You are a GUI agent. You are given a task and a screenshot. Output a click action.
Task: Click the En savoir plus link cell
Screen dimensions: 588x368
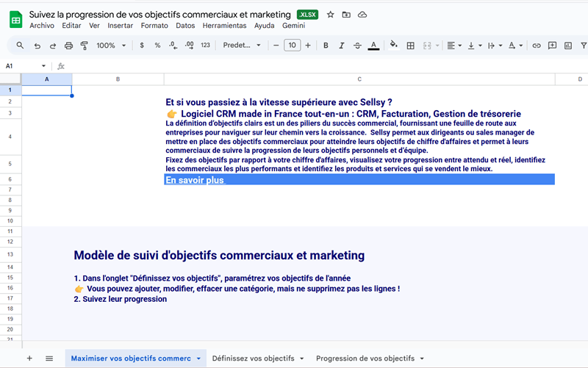click(x=359, y=179)
